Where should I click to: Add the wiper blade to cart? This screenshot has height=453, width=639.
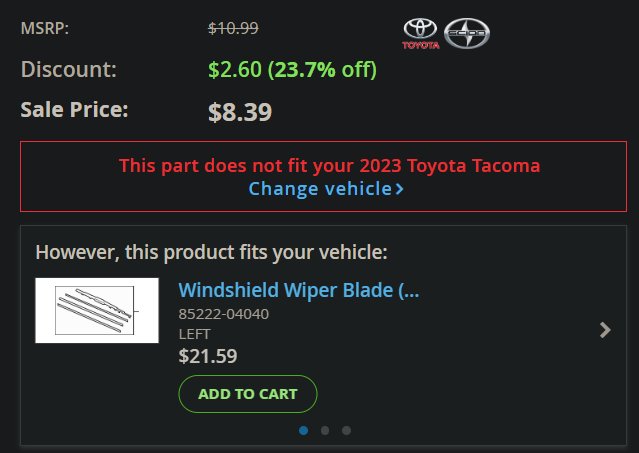248,394
